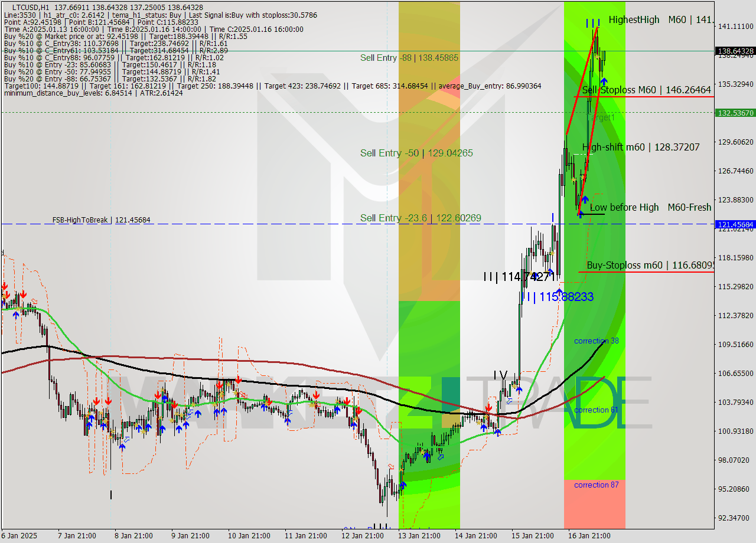Click the 141.11100 price axis value

coord(736,26)
